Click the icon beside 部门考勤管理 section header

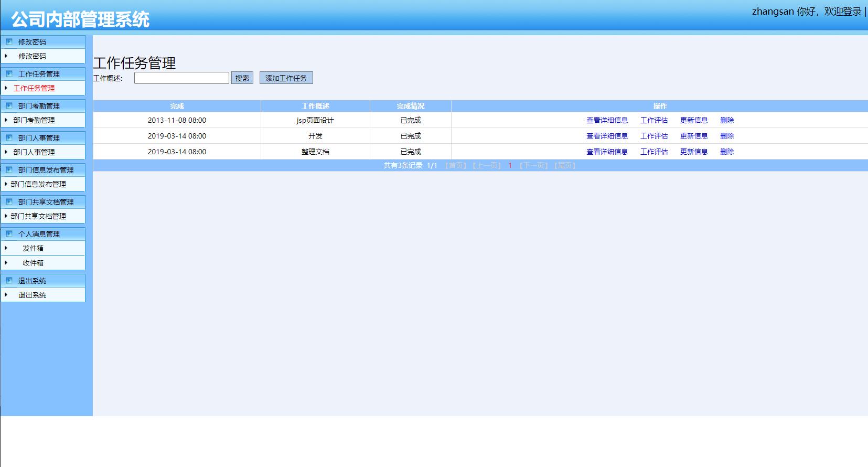pyautogui.click(x=9, y=106)
